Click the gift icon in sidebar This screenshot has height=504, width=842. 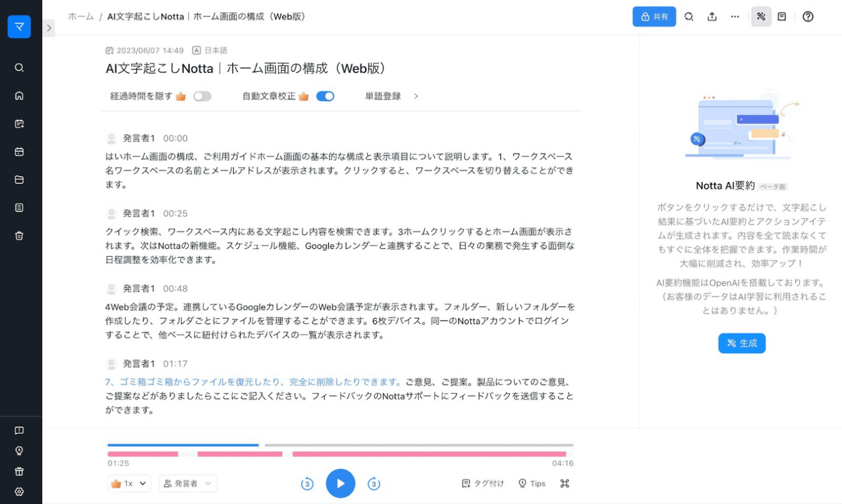click(19, 471)
